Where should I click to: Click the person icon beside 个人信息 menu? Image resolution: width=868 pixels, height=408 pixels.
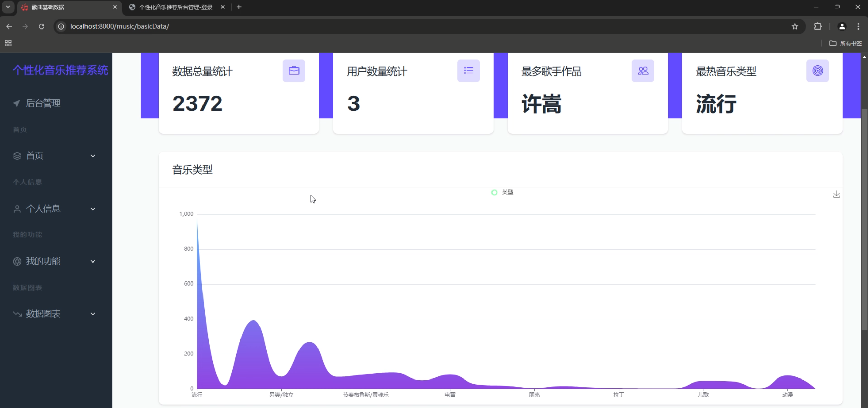pos(17,209)
